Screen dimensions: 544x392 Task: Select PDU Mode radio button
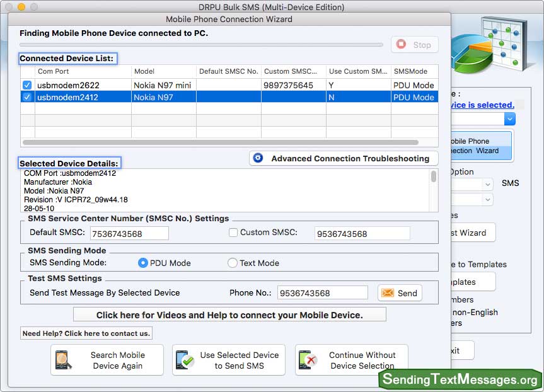[142, 263]
